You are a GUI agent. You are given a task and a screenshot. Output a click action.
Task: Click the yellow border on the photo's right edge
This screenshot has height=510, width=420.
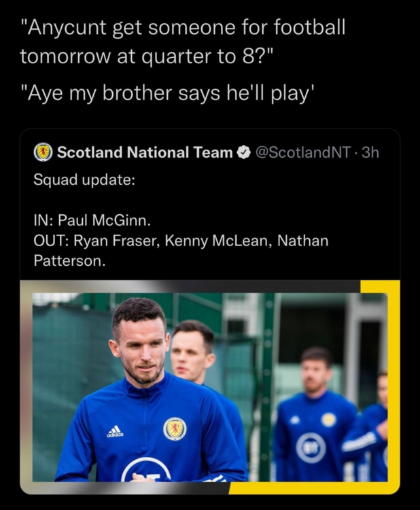[393, 381]
